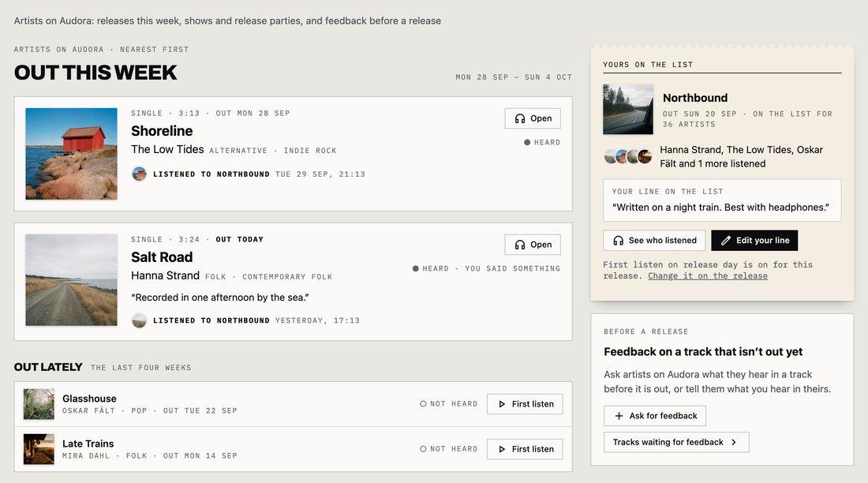This screenshot has height=483, width=868.
Task: Click Heard · You said something status
Action: pyautogui.click(x=487, y=268)
